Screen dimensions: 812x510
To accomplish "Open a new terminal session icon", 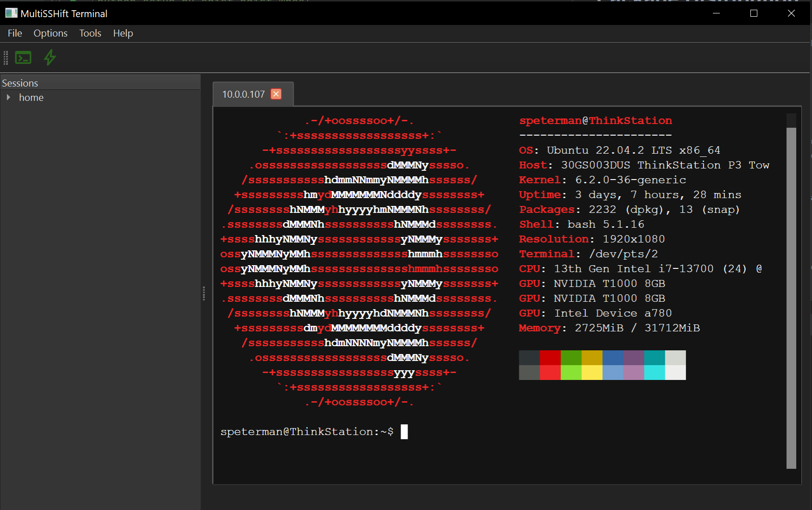I will pos(23,58).
